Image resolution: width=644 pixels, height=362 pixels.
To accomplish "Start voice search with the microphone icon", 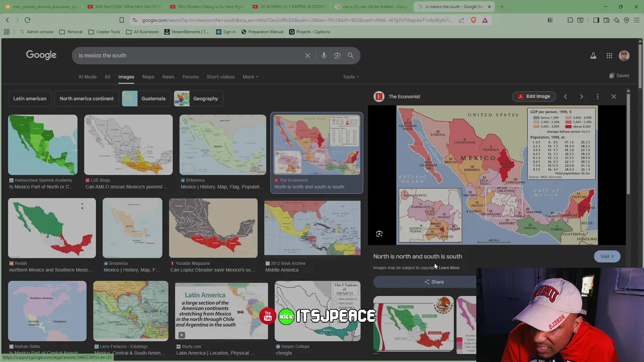I will coord(324,55).
